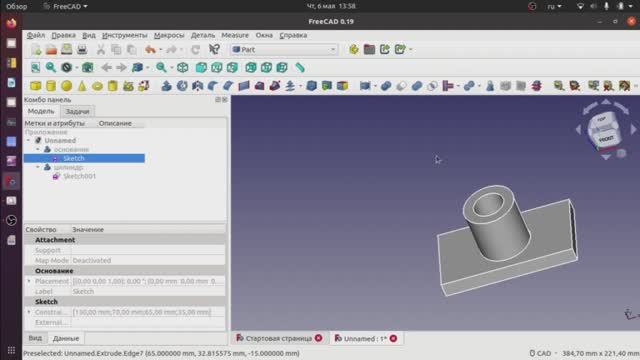Click the Label value field containing Sketch

point(148,292)
